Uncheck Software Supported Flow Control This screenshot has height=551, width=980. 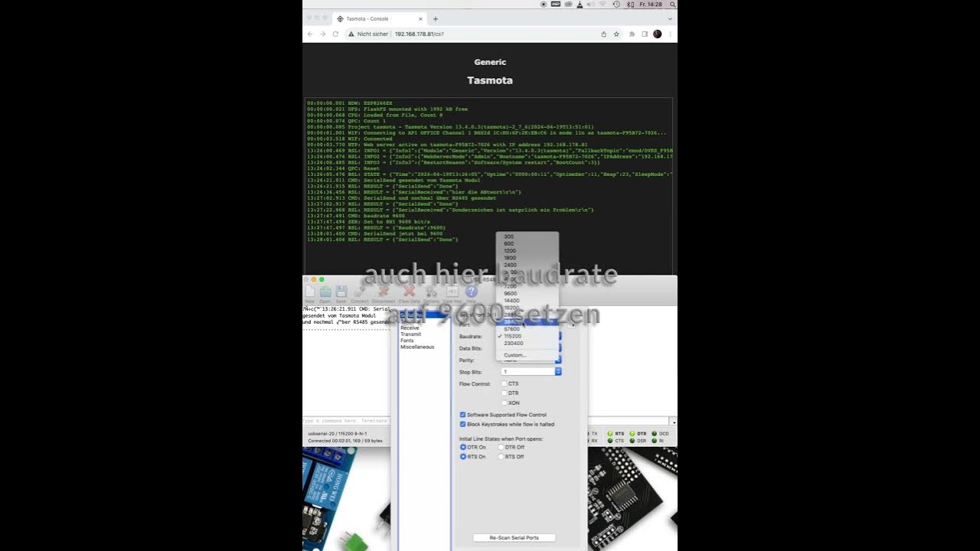click(x=462, y=415)
